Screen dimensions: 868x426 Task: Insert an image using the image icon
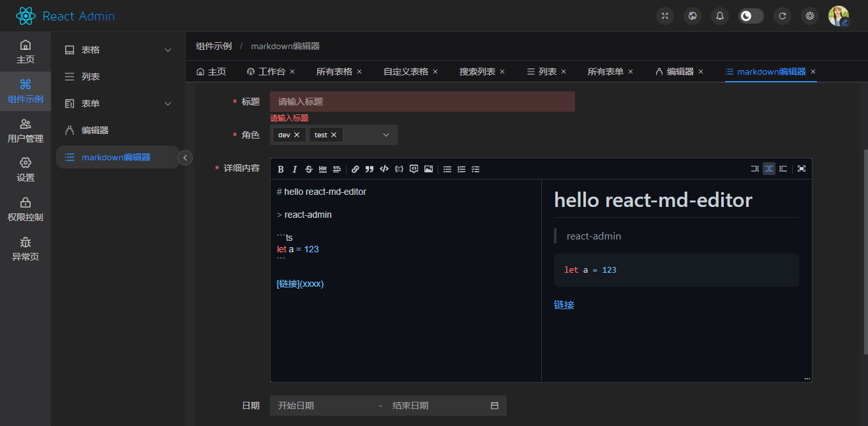point(428,169)
